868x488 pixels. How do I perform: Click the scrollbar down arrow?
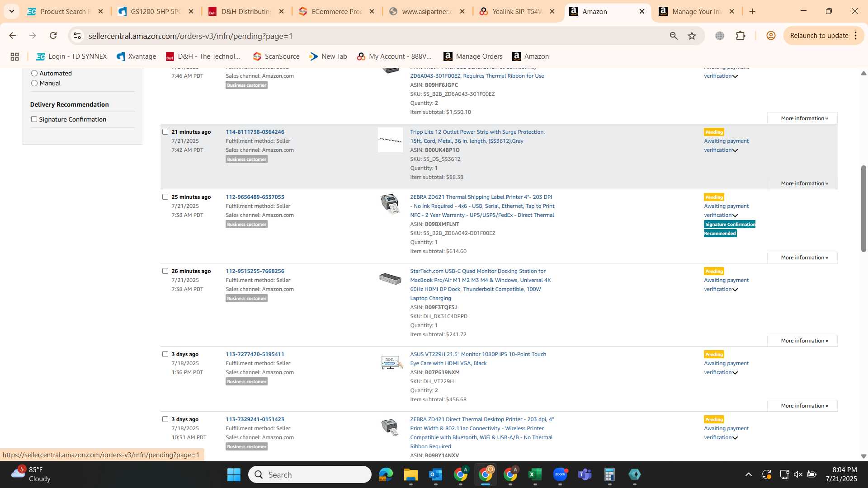click(x=863, y=456)
